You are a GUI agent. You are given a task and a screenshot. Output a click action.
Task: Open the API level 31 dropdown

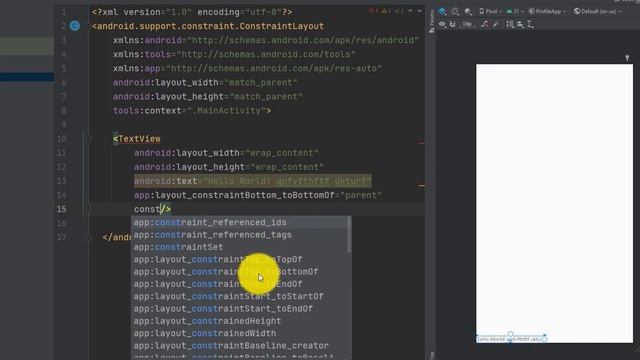515,11
